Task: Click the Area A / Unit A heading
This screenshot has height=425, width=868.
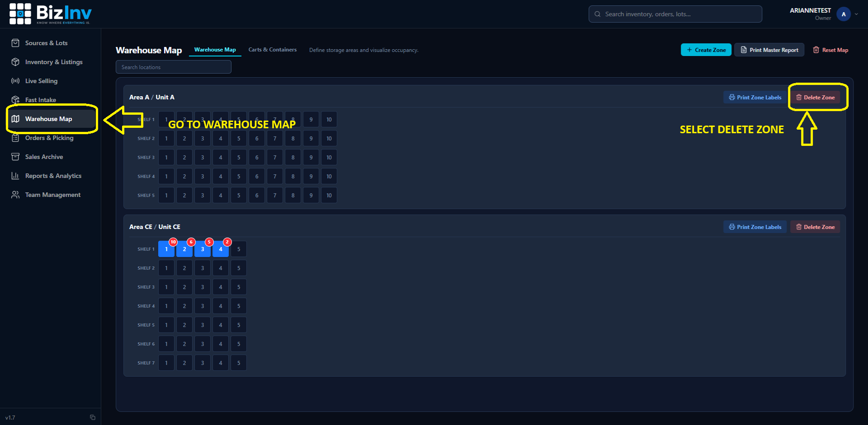Action: tap(152, 97)
